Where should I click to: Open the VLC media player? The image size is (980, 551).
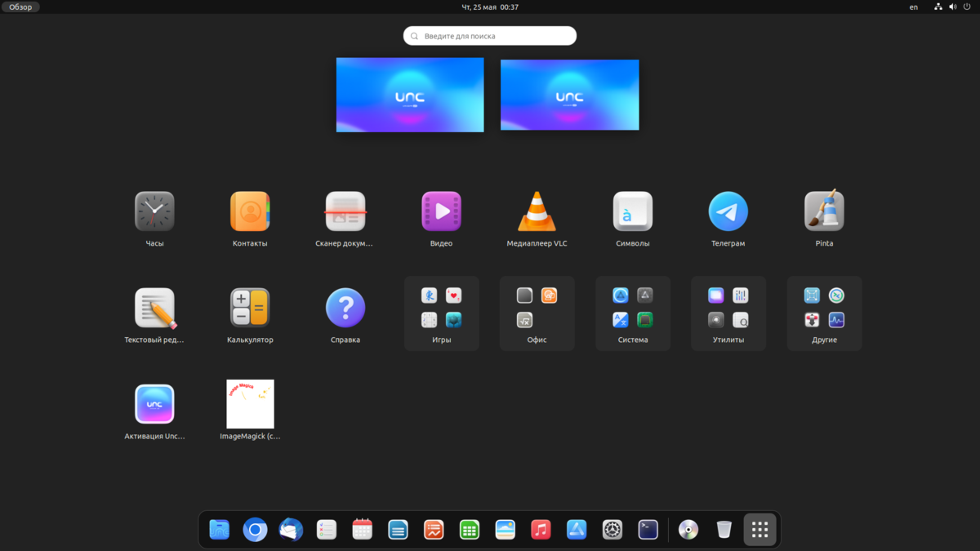click(x=537, y=211)
